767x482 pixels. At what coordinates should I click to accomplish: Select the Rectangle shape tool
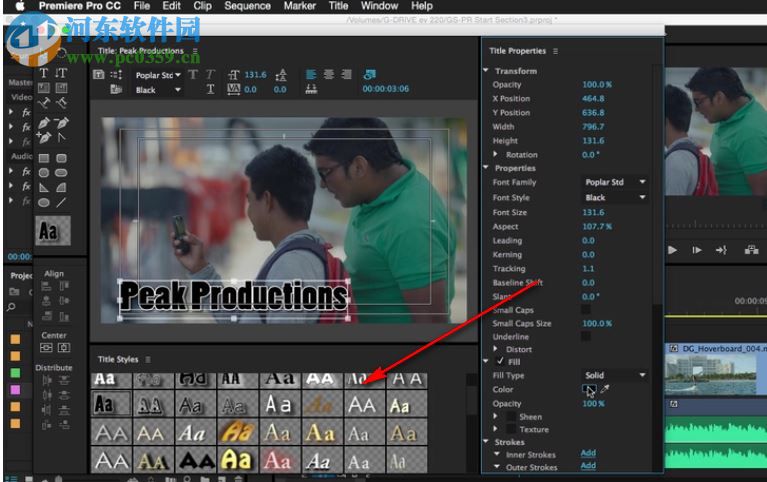tap(44, 158)
